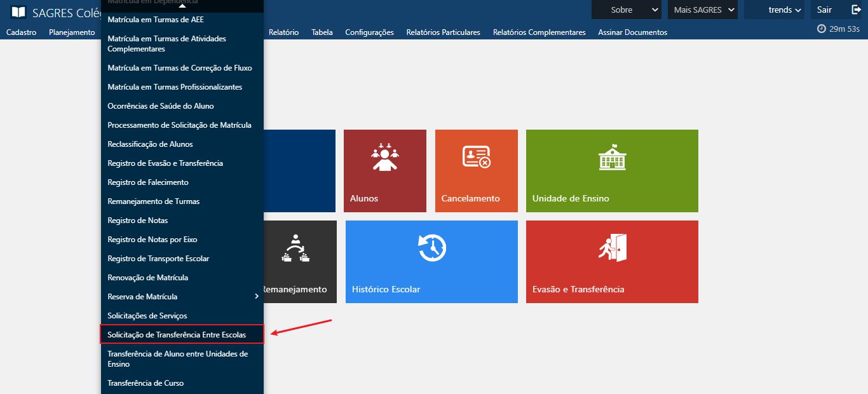868x394 pixels.
Task: Open the Planejamento menu
Action: (x=72, y=32)
